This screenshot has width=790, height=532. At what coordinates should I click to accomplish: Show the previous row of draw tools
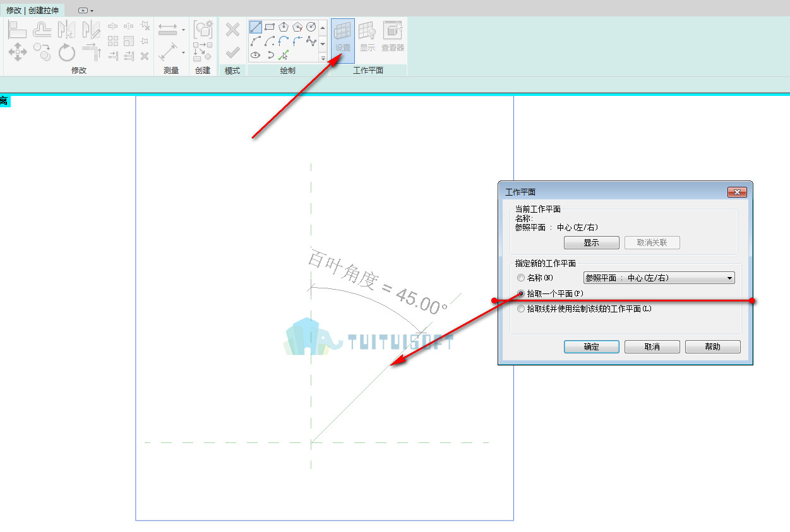coord(323,27)
